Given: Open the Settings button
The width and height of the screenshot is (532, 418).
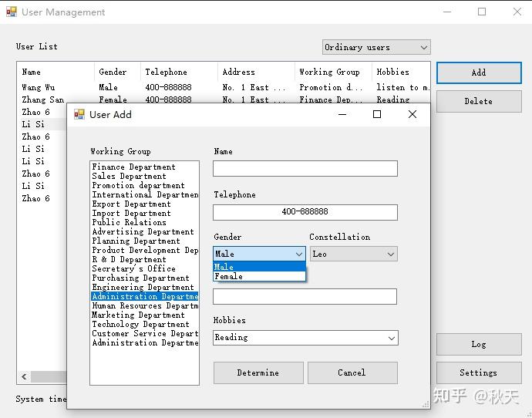Looking at the screenshot, I should point(479,372).
